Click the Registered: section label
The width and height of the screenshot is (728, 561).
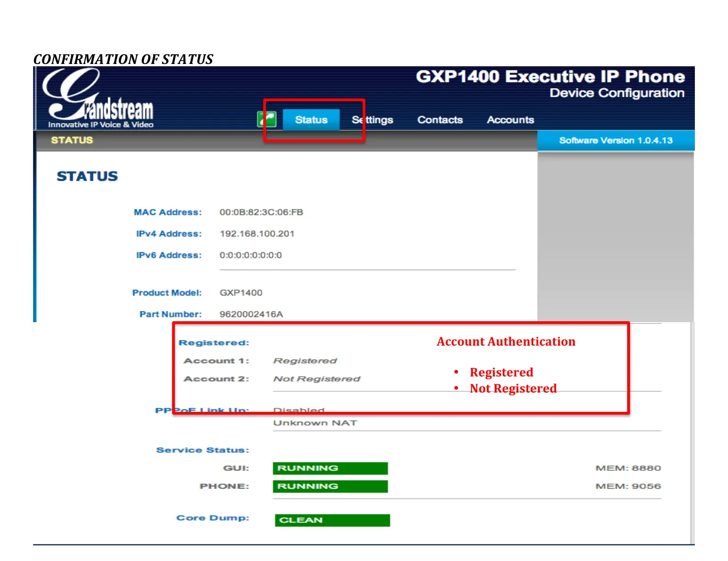tap(214, 343)
